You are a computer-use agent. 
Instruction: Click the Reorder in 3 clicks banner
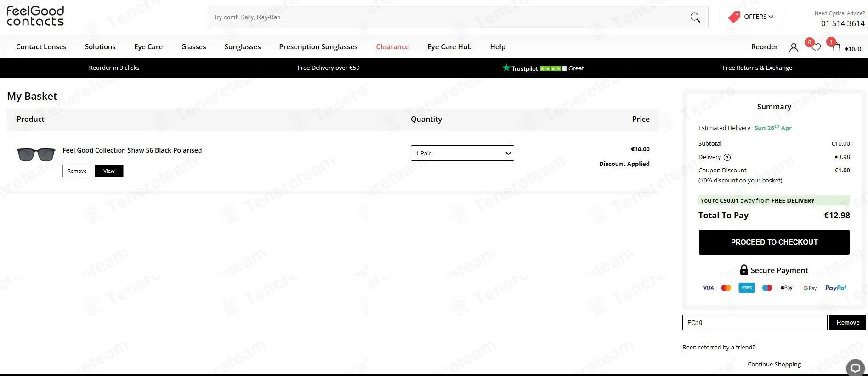click(x=114, y=68)
